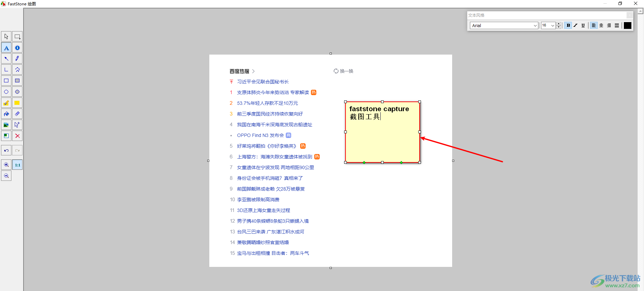
Task: Delete selected object with red X
Action: [x=17, y=136]
